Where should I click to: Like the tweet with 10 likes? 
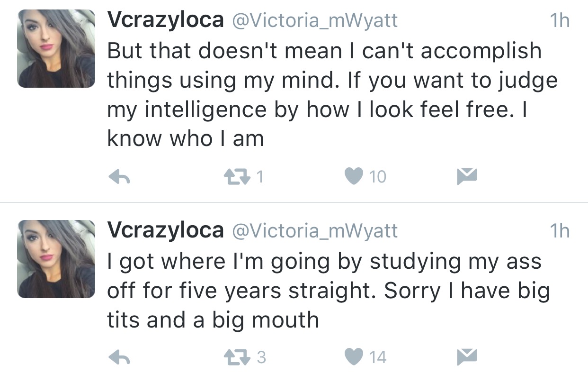pos(354,177)
